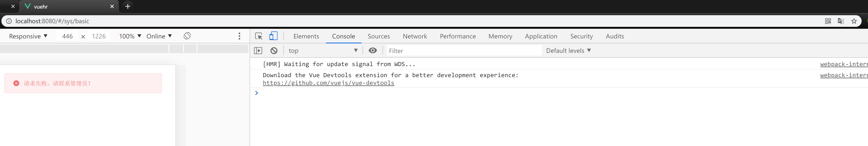Clear the console with the ban icon
This screenshot has height=146, width=868.
274,51
